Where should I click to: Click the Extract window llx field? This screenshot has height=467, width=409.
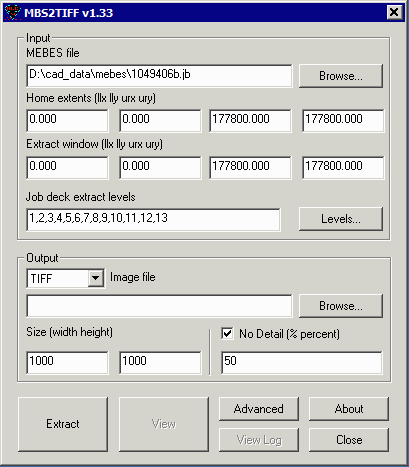[x=67, y=168]
